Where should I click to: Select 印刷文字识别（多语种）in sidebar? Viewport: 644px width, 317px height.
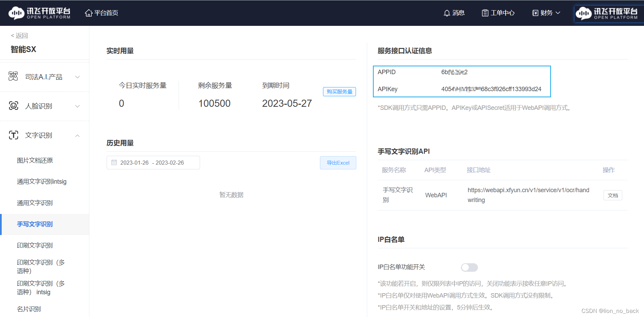(x=41, y=267)
